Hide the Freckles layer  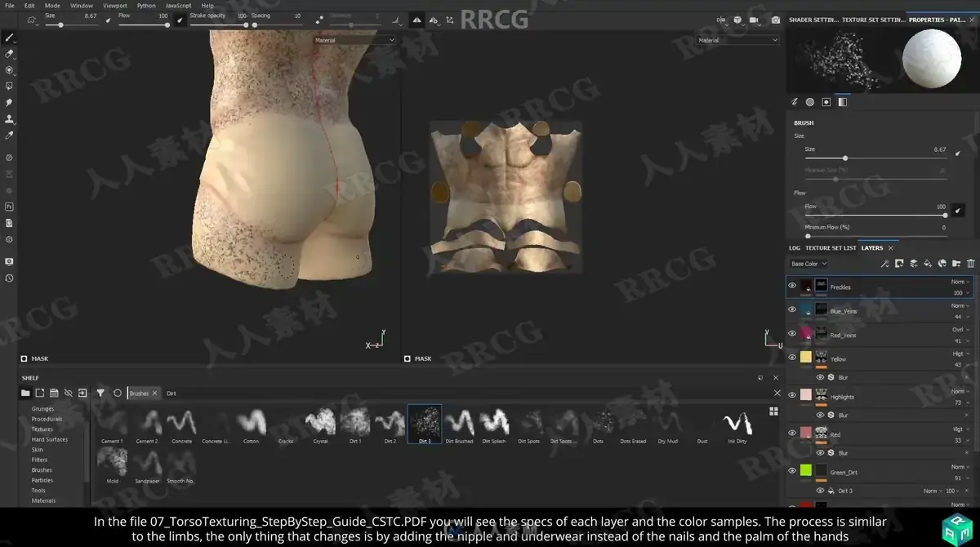click(792, 286)
